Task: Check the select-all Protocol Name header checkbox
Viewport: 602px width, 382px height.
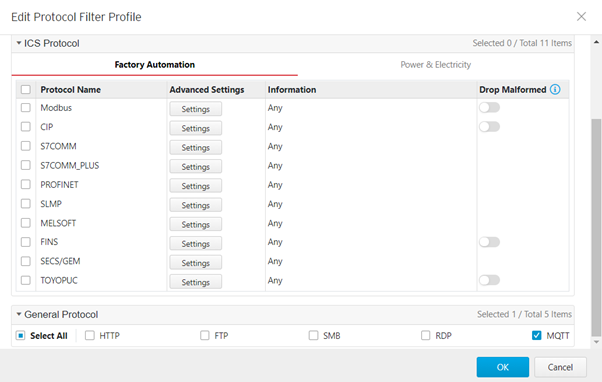Action: pos(26,89)
